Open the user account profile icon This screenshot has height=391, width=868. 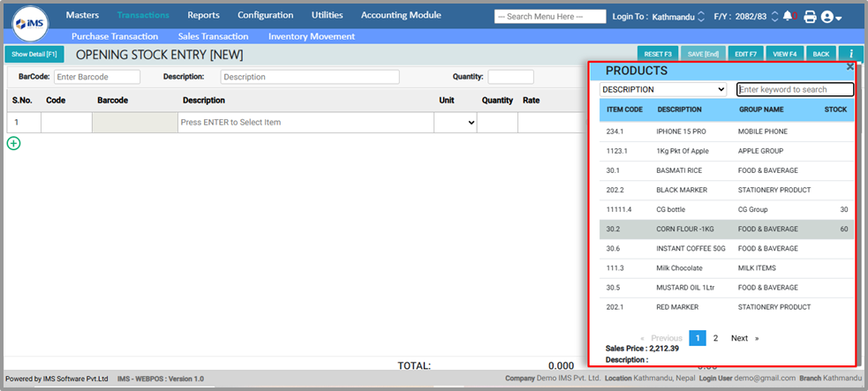830,17
